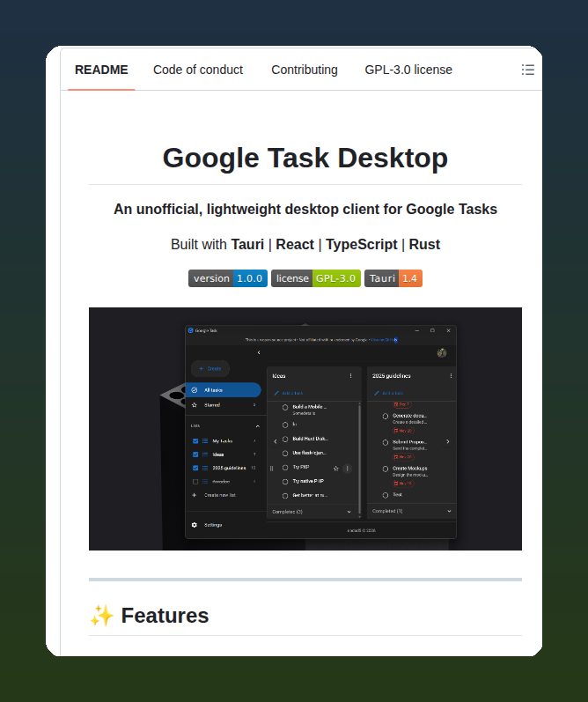
Task: Click the Features section heading
Action: tap(165, 615)
